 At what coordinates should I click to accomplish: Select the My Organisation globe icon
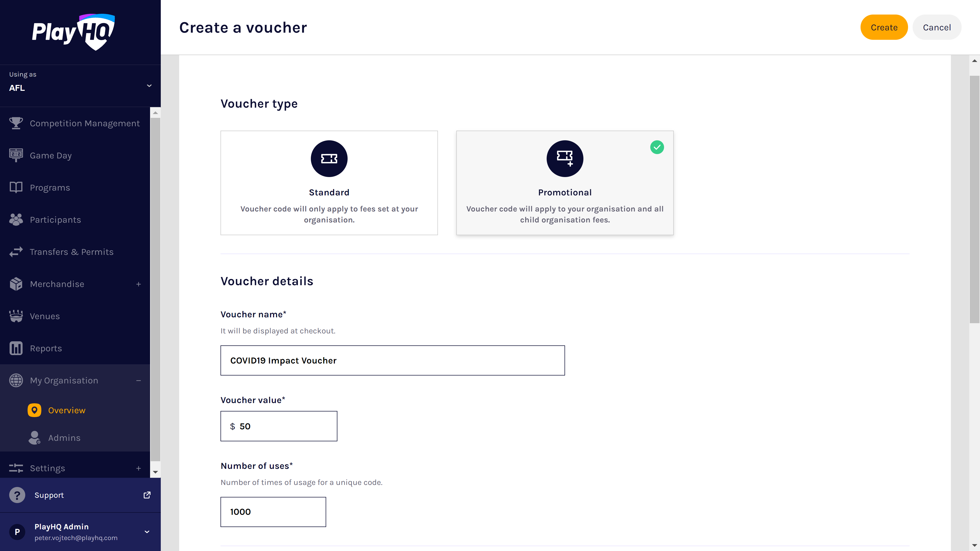(16, 380)
